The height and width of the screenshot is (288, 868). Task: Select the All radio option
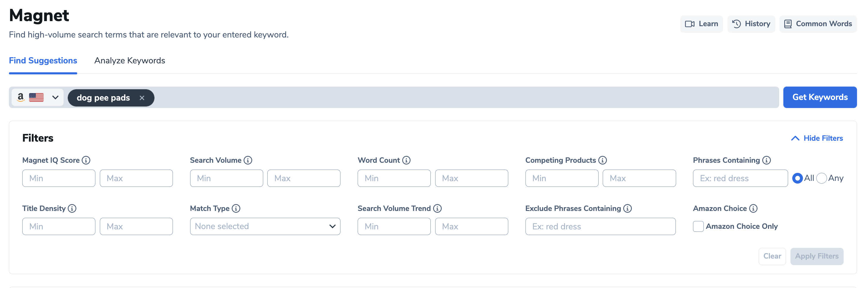[798, 178]
